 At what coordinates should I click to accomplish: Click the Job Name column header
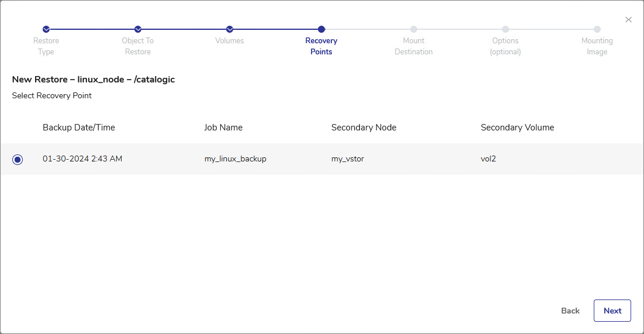pyautogui.click(x=223, y=128)
